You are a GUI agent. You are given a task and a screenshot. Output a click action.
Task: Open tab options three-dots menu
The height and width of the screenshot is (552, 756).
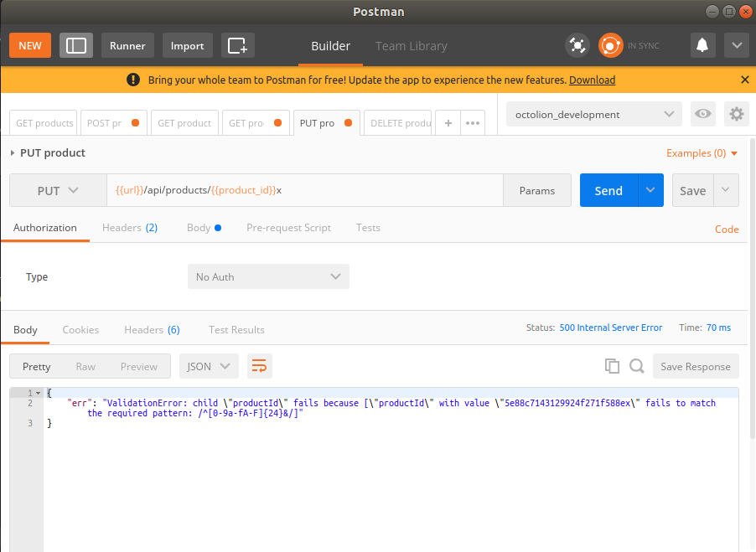(473, 123)
